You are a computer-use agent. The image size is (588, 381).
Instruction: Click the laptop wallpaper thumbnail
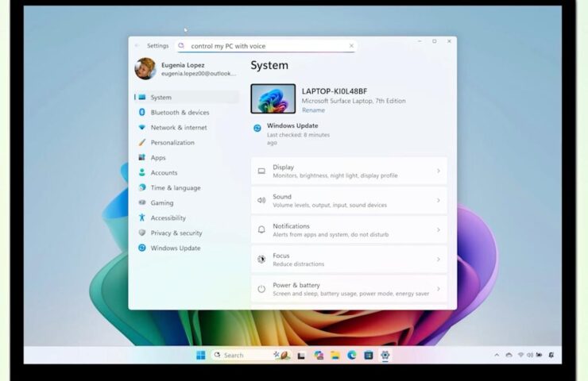pos(273,98)
